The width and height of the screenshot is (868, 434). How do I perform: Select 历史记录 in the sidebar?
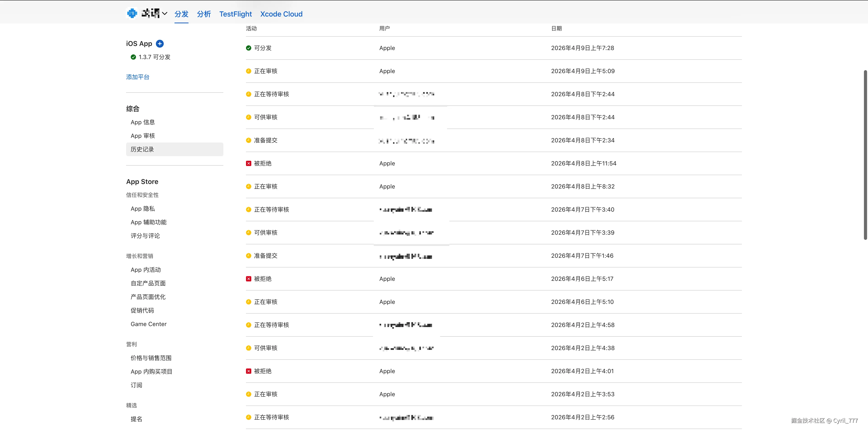tap(142, 149)
